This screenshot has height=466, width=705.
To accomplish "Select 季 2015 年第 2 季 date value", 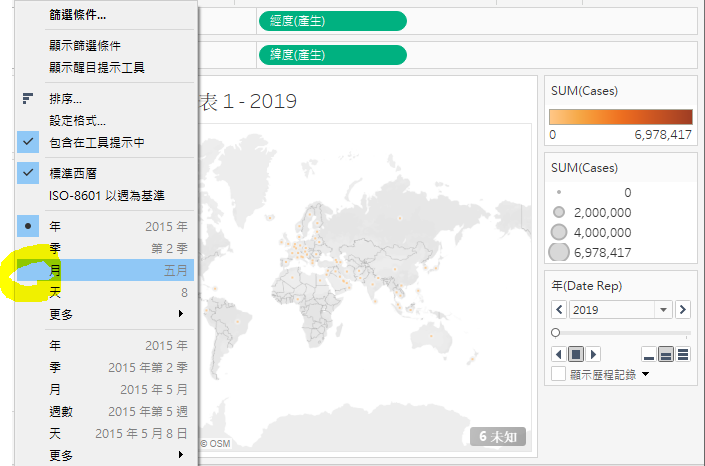I will tap(106, 367).
